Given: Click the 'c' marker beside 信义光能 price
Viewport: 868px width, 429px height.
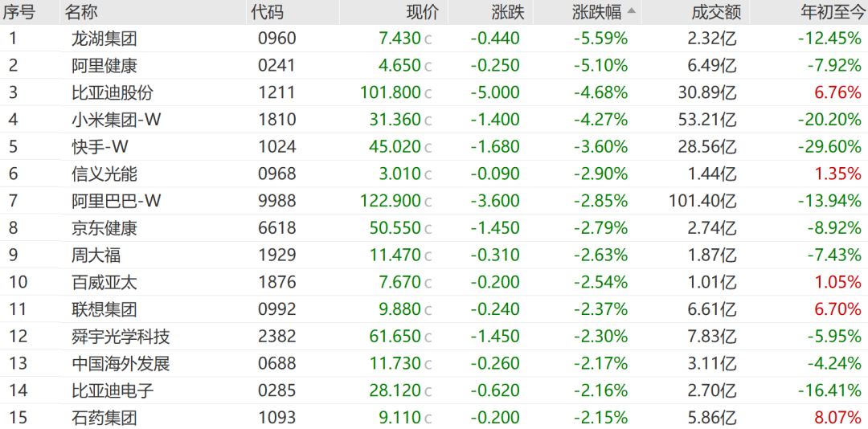Looking at the screenshot, I should (428, 174).
